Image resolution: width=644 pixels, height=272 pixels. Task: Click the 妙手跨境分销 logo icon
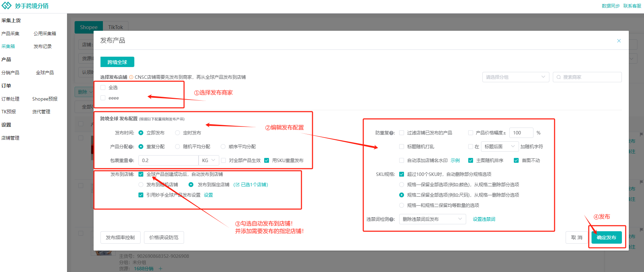click(x=7, y=6)
